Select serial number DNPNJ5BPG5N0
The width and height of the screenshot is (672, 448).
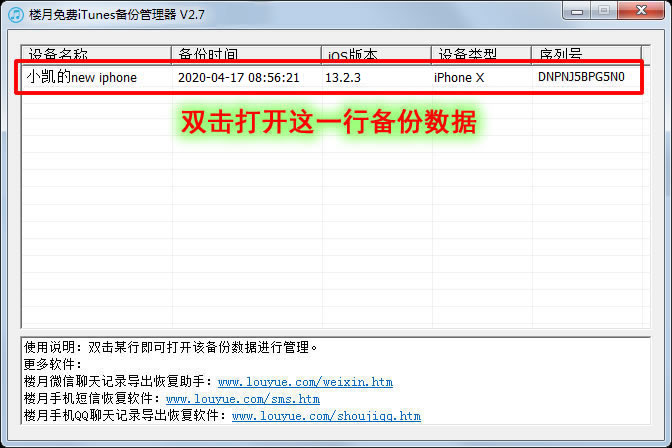tap(581, 77)
